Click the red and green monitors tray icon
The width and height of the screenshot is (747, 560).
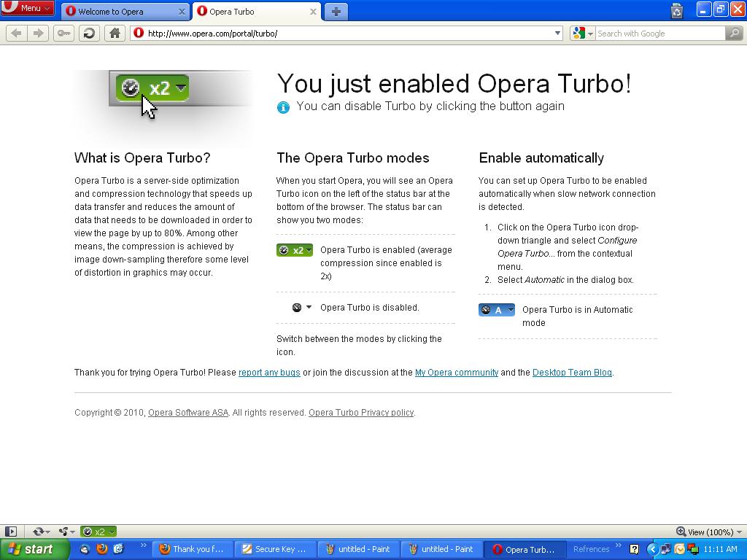tap(693, 550)
